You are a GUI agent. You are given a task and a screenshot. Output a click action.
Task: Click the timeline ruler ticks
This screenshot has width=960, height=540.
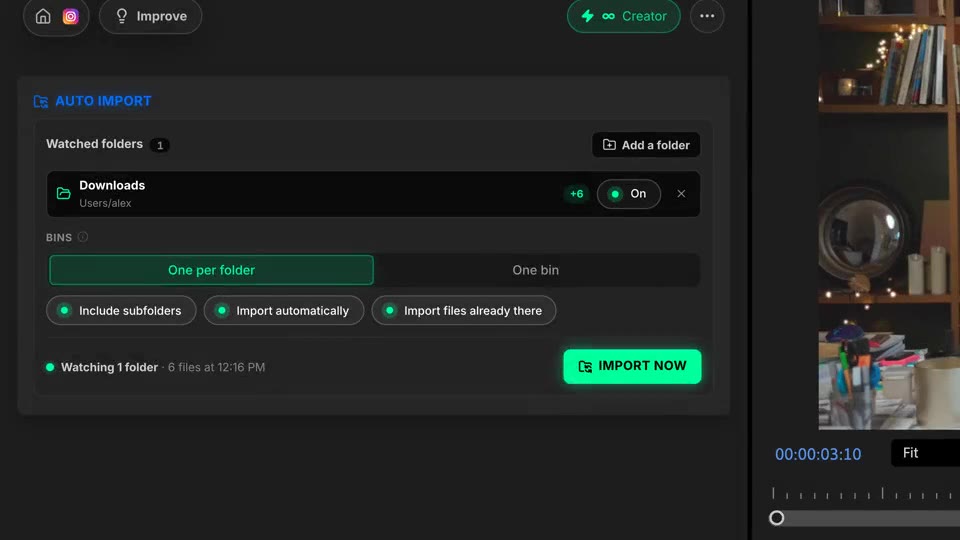click(x=864, y=493)
